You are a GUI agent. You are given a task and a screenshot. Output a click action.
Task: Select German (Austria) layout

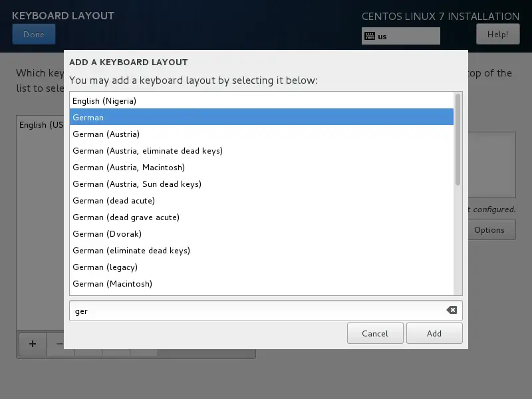pyautogui.click(x=261, y=134)
